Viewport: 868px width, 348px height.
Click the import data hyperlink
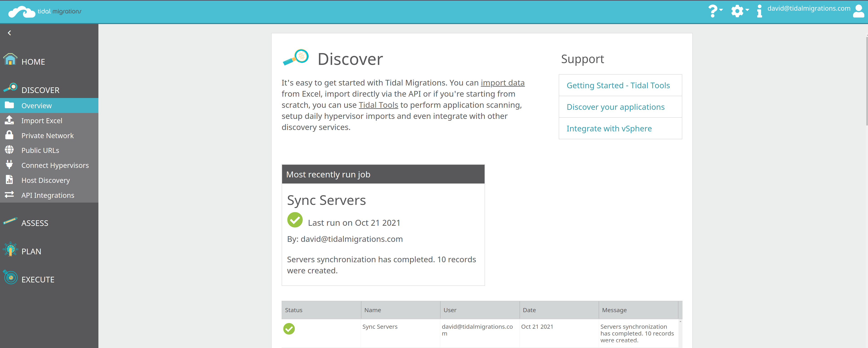503,82
